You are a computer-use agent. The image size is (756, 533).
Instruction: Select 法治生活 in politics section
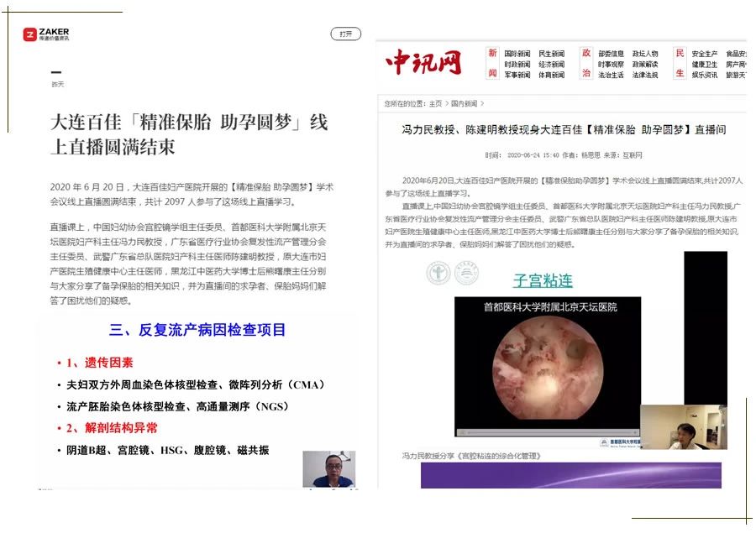(611, 76)
